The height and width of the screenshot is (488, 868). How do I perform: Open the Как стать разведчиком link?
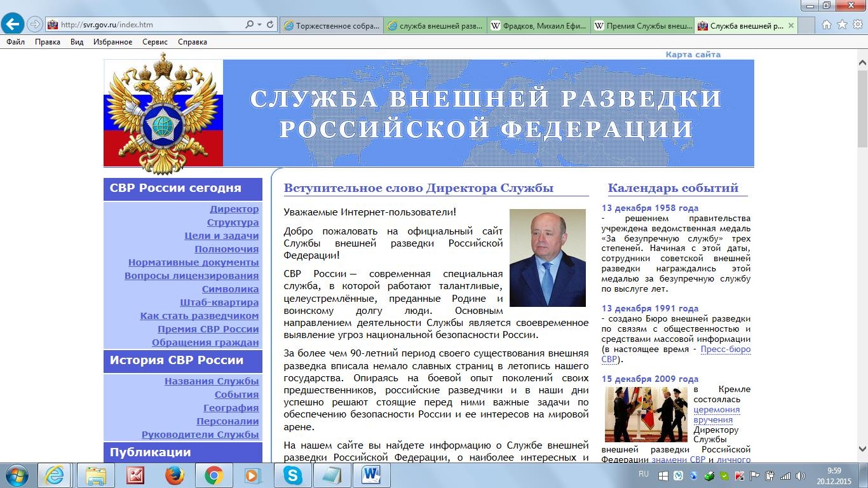click(x=199, y=316)
